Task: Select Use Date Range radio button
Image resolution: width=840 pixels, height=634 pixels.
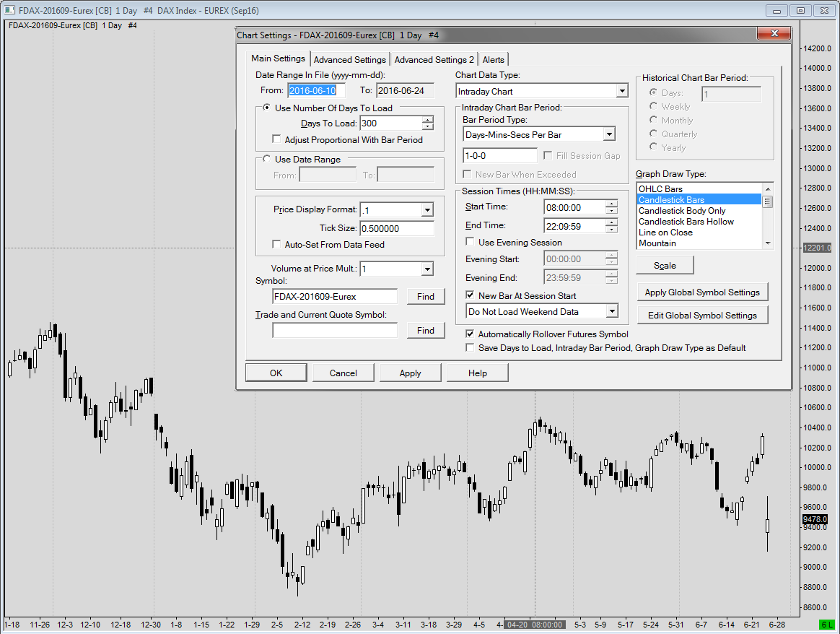Action: 267,159
